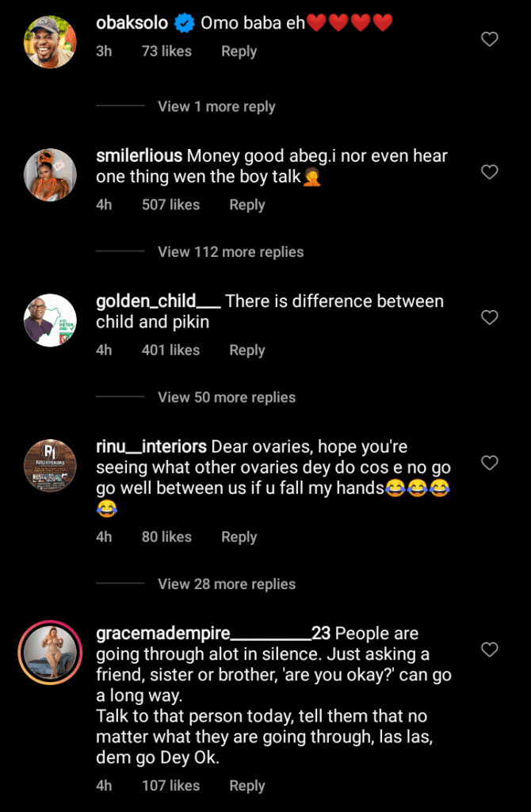531x812 pixels.
Task: View golden_child___ profile photo
Action: pos(51,320)
